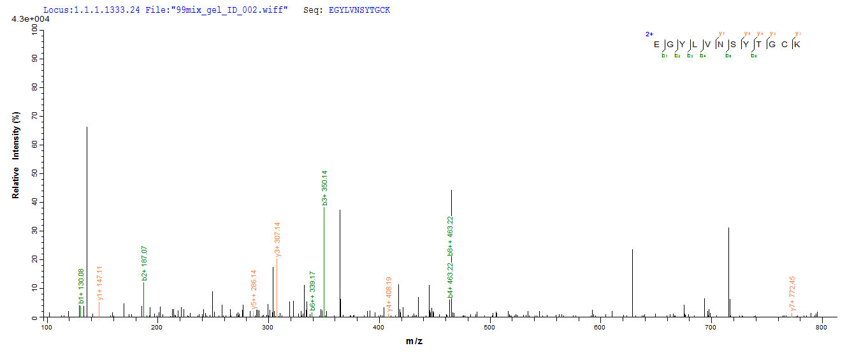Click the b2+ 187.07 peak label
Viewport: 868px width, 355px height.
click(x=145, y=263)
